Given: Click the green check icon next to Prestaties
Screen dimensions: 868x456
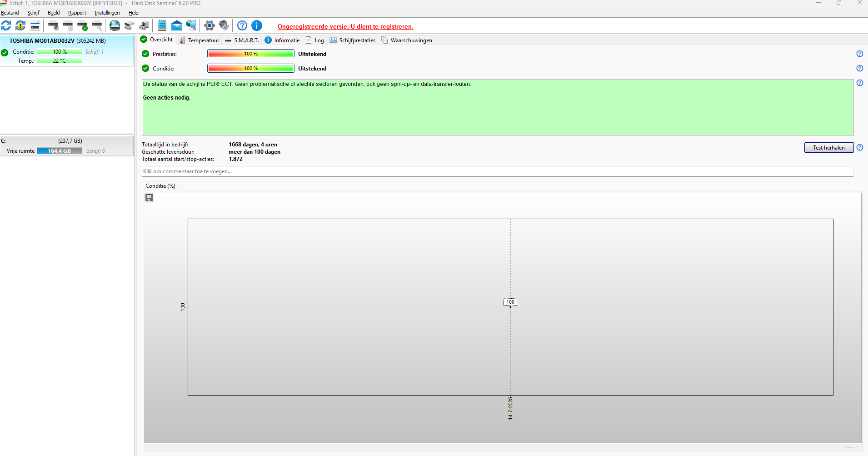Looking at the screenshot, I should click(x=145, y=54).
